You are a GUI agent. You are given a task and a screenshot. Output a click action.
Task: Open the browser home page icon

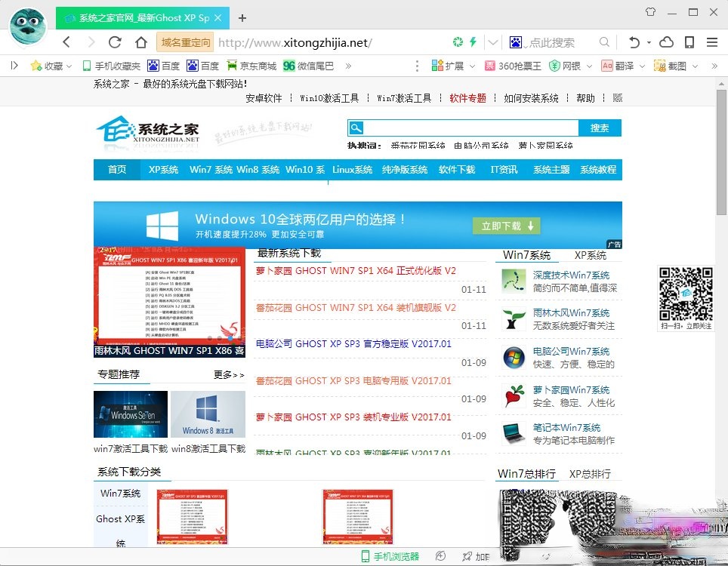pyautogui.click(x=141, y=42)
